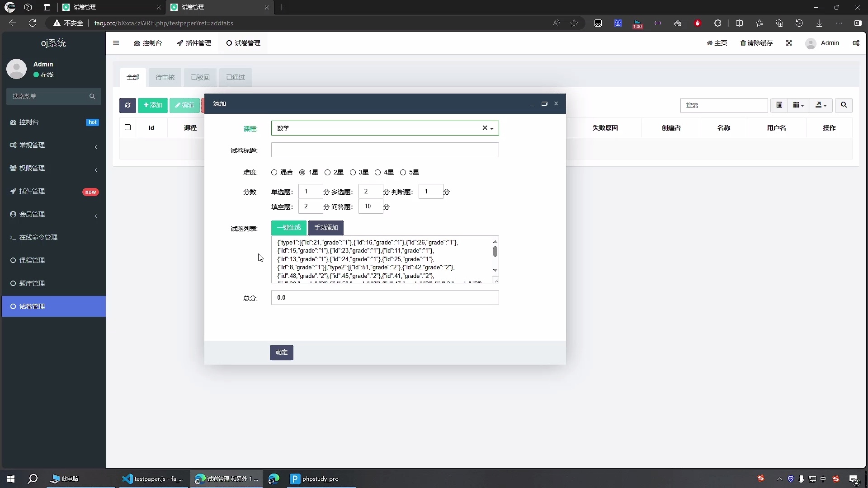Toggle table list view icon

pos(779,105)
